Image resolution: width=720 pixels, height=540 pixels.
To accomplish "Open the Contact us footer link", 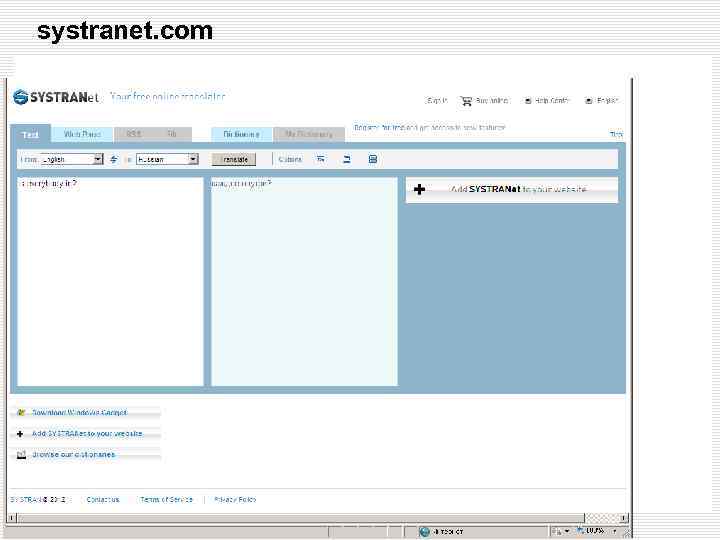I will click(x=103, y=500).
